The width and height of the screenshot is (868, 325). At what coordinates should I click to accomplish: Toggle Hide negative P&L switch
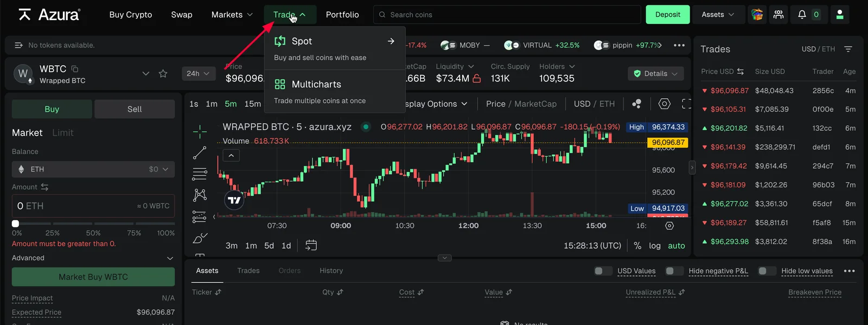click(x=674, y=271)
